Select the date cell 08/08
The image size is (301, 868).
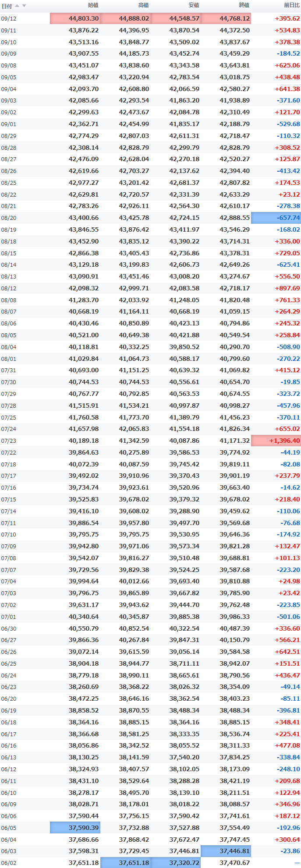pos(8,300)
